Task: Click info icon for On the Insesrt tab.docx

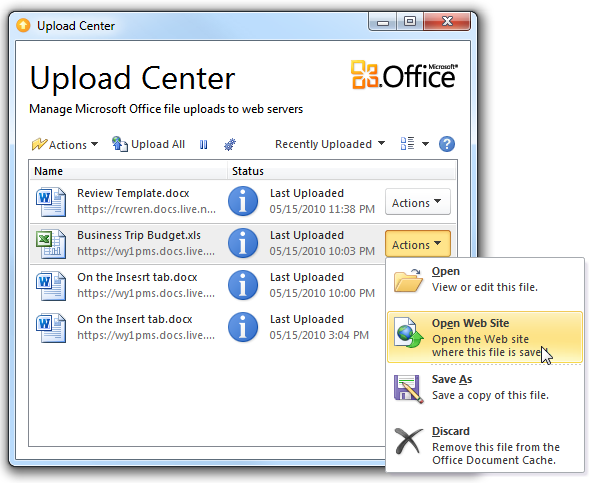Action: pyautogui.click(x=243, y=286)
